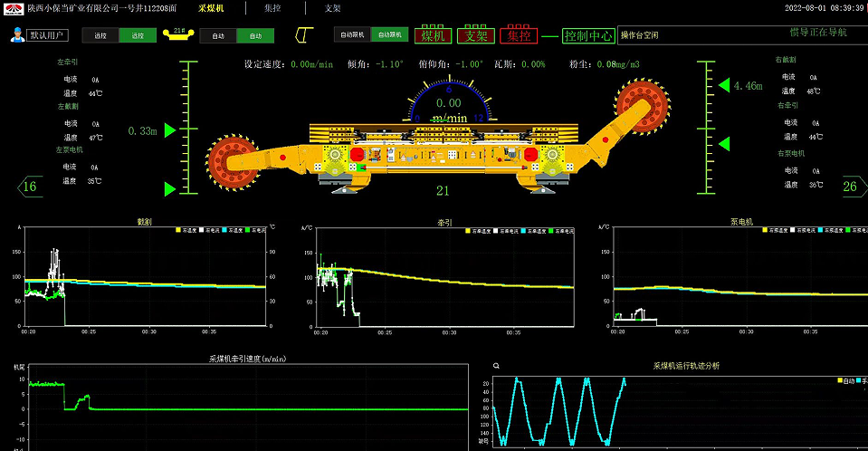Click the 右截割 section heading
Image resolution: width=868 pixels, height=451 pixels.
pos(786,59)
